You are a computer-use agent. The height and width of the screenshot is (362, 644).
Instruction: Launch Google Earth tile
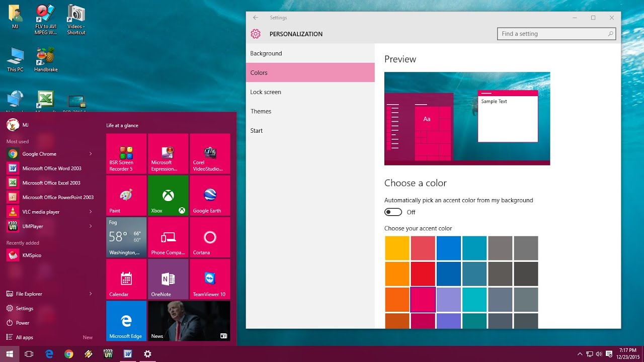tap(210, 195)
